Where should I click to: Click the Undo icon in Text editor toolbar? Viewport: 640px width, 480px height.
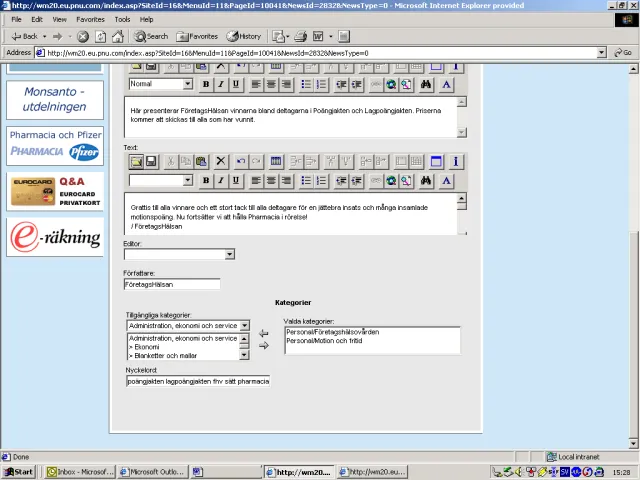(x=241, y=161)
